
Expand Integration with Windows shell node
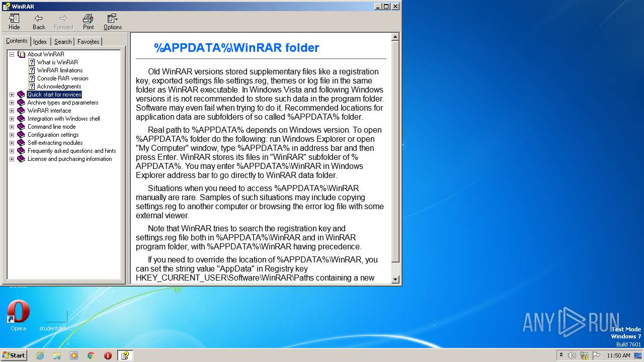tap(12, 119)
